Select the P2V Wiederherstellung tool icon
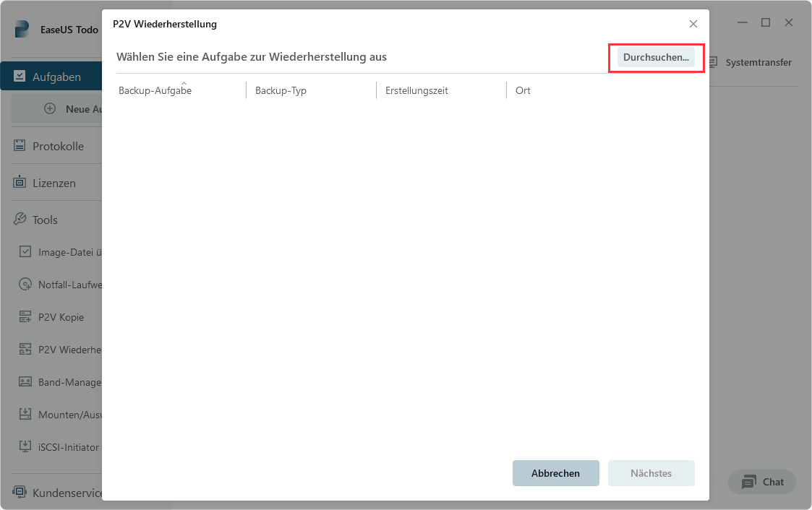 coord(25,350)
